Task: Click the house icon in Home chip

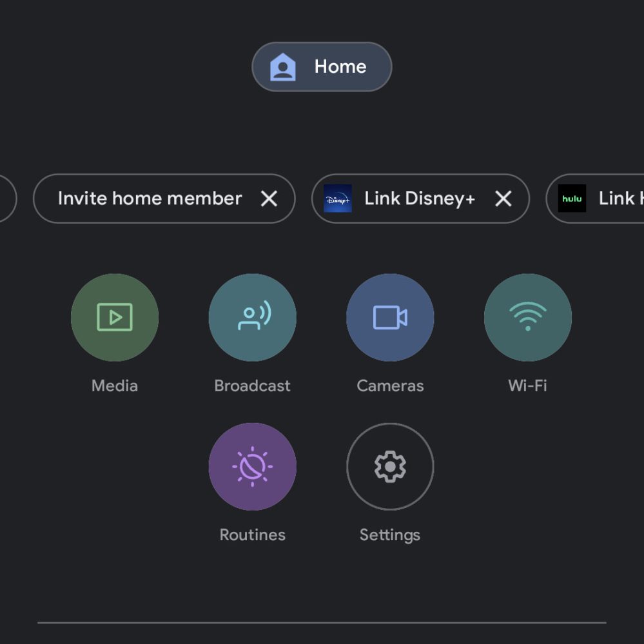Action: [x=282, y=67]
